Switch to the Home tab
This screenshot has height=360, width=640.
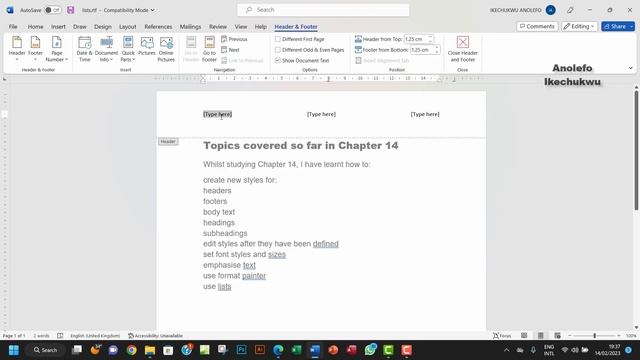(36, 27)
